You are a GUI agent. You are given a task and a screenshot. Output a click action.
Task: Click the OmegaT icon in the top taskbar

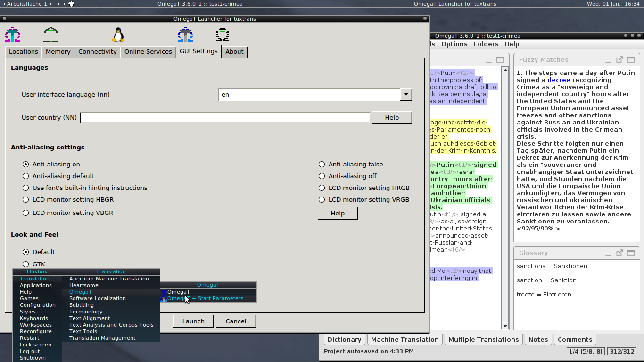71,4
